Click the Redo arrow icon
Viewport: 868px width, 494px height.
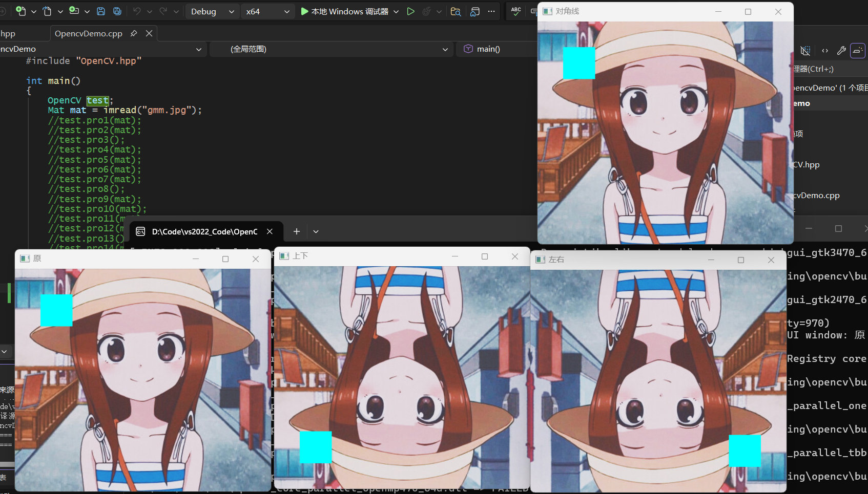pos(163,11)
